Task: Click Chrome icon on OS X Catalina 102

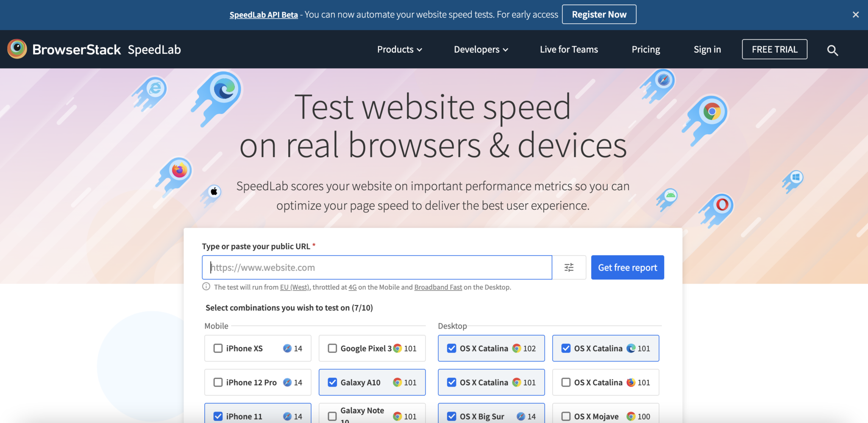Action: [516, 348]
